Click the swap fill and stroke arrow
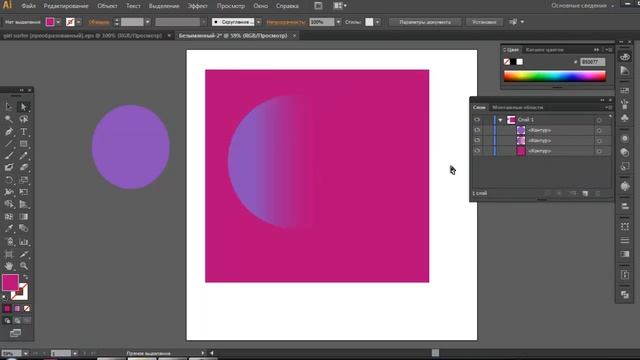The height and width of the screenshot is (360, 640). point(25,277)
